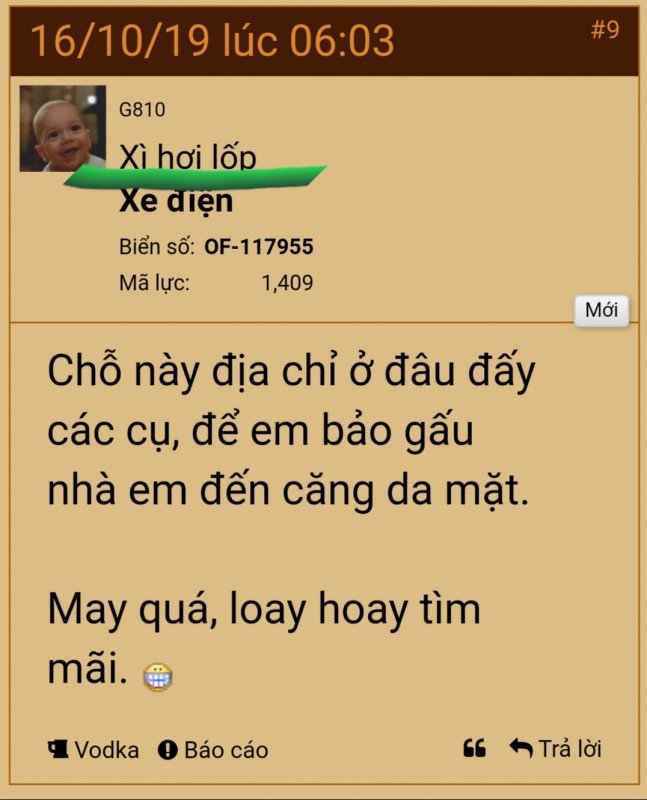
Task: Click the "Trả lời" reply text
Action: [570, 748]
